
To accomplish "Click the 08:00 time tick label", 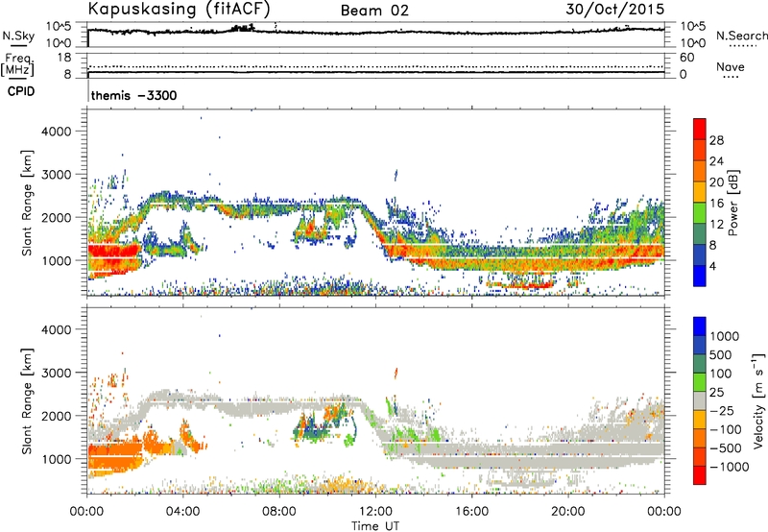I will point(279,512).
